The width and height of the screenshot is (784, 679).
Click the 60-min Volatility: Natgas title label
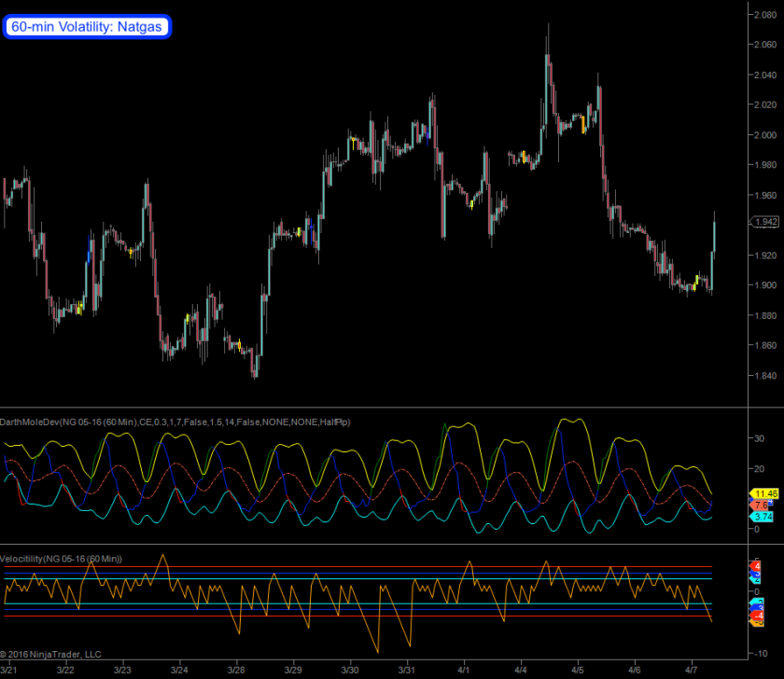click(87, 27)
